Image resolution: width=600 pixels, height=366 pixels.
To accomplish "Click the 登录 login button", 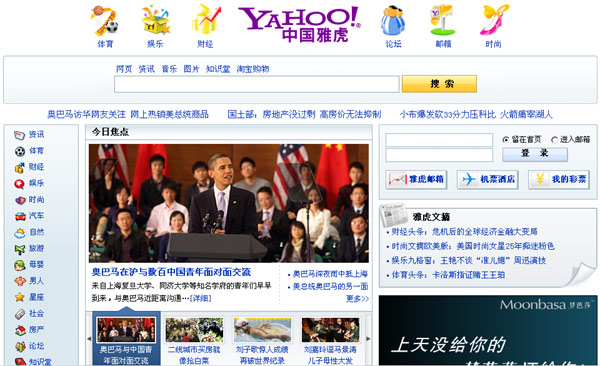I will pyautogui.click(x=535, y=154).
